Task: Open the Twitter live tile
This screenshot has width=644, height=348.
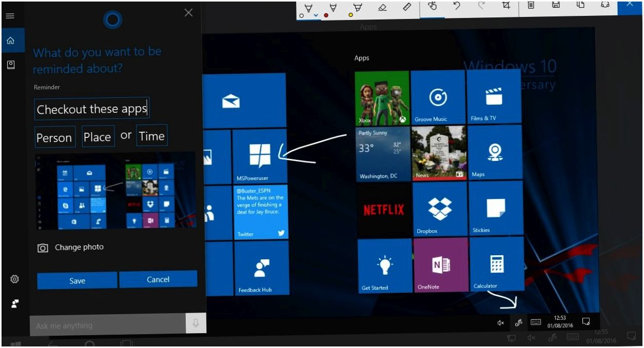Action: click(x=261, y=213)
